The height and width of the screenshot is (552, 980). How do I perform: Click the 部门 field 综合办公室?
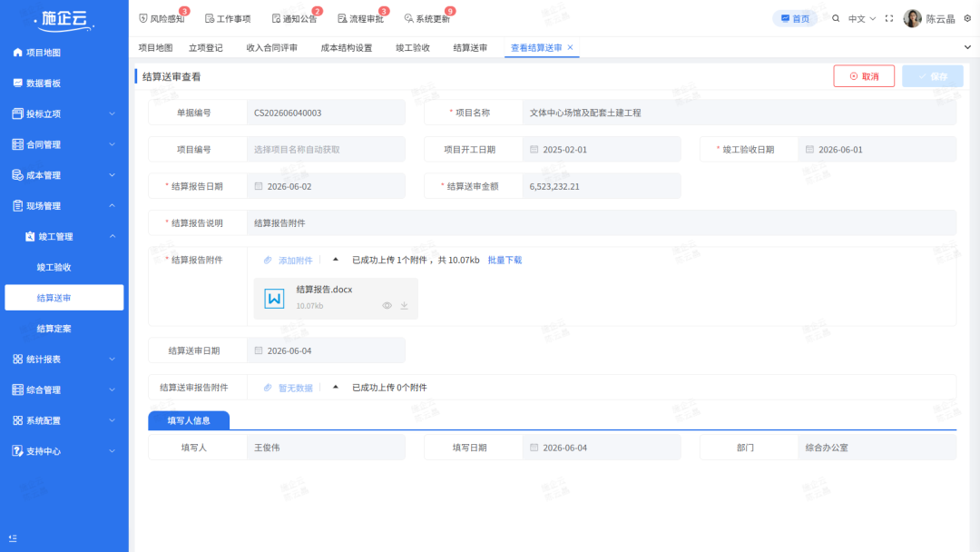(877, 448)
